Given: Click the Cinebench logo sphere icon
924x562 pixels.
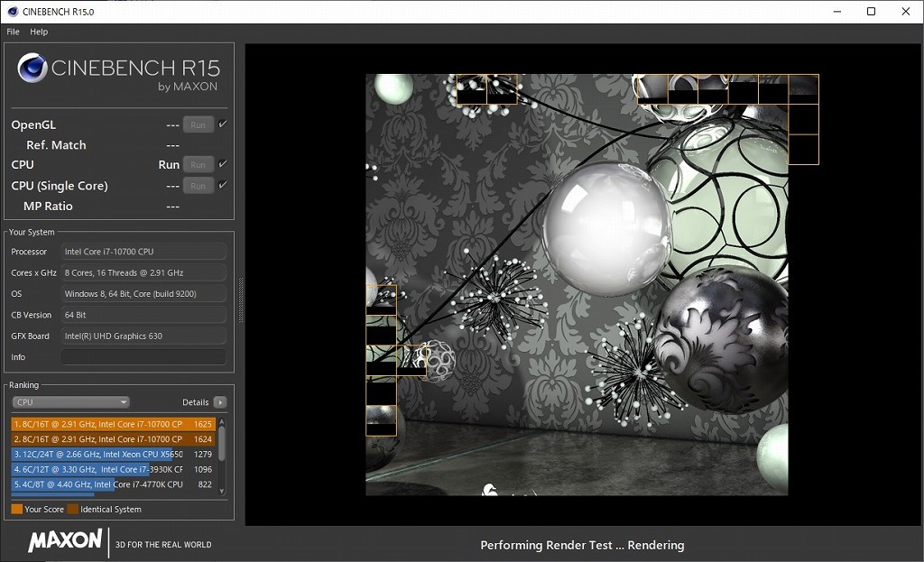Looking at the screenshot, I should [32, 69].
